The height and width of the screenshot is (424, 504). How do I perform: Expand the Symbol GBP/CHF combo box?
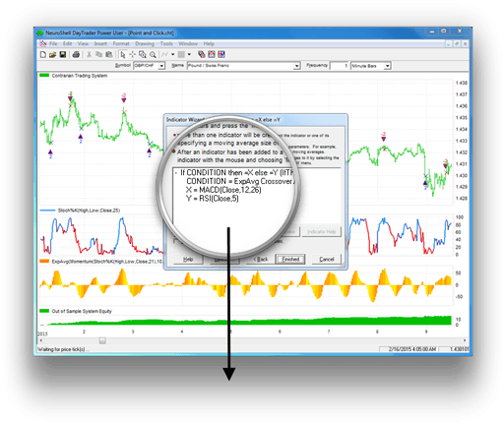pos(161,66)
